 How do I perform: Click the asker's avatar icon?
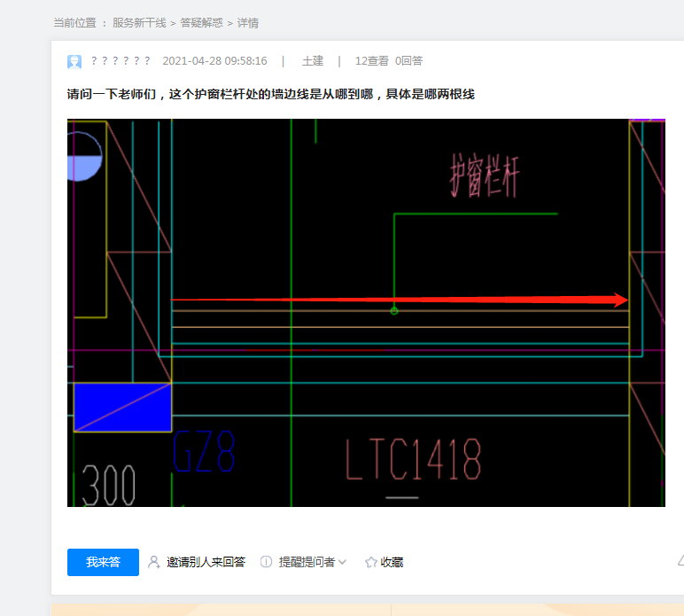coord(74,61)
